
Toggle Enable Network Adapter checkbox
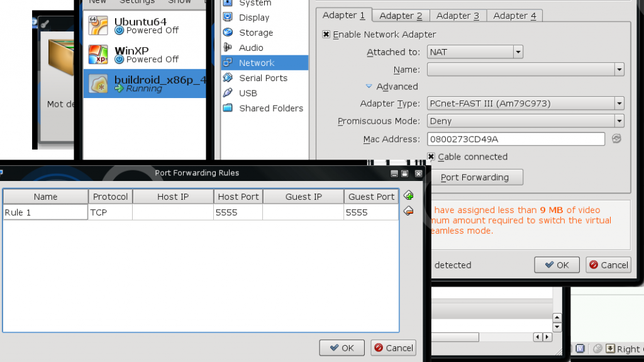326,35
